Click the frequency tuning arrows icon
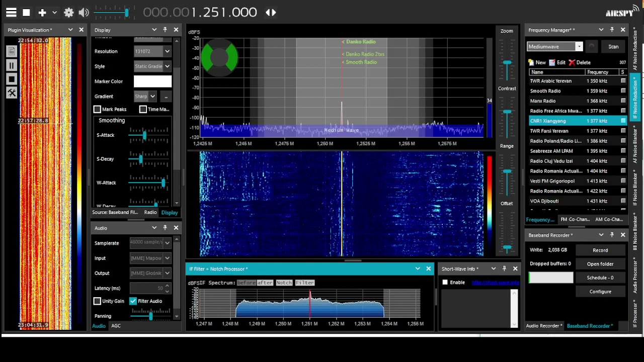The width and height of the screenshot is (644, 362). pos(271,13)
